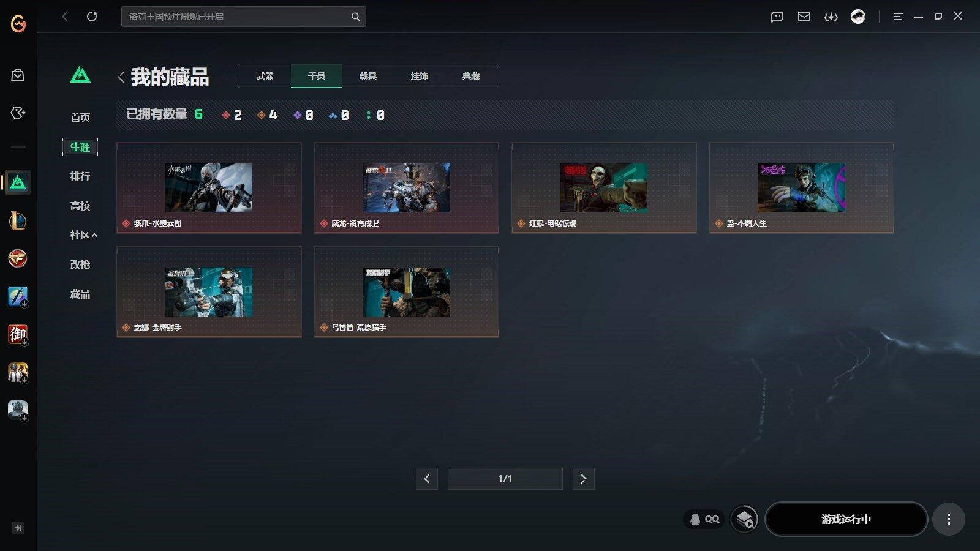The height and width of the screenshot is (551, 980).
Task: Open the hamburger main menu
Action: tap(898, 17)
